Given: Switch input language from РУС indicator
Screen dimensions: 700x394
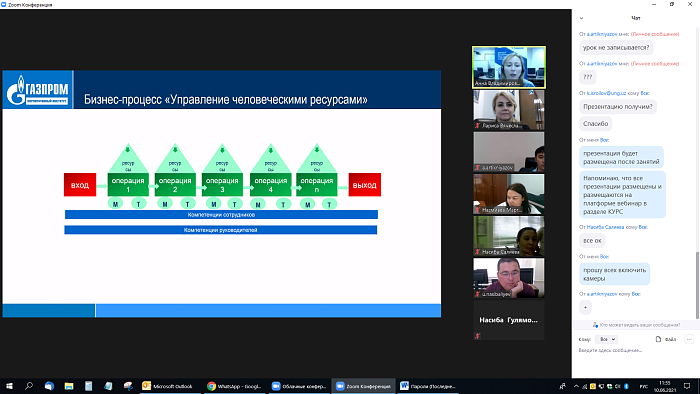Looking at the screenshot, I should [644, 386].
